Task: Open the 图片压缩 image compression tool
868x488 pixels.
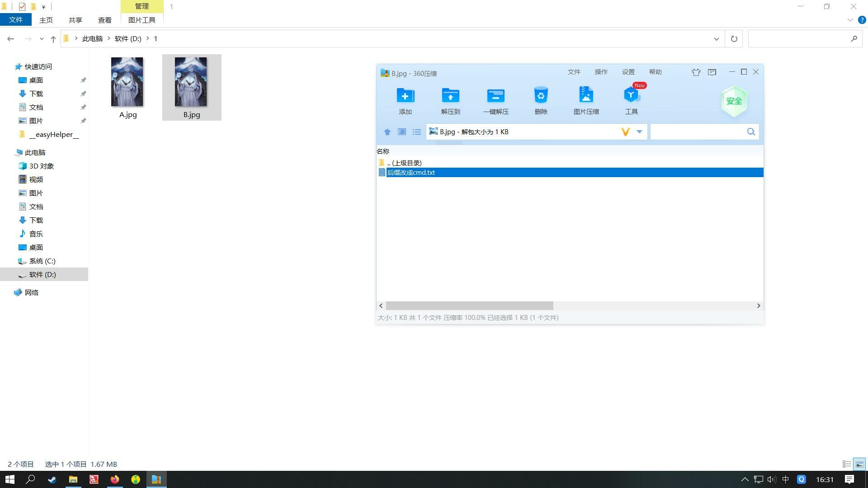Action: point(586,96)
